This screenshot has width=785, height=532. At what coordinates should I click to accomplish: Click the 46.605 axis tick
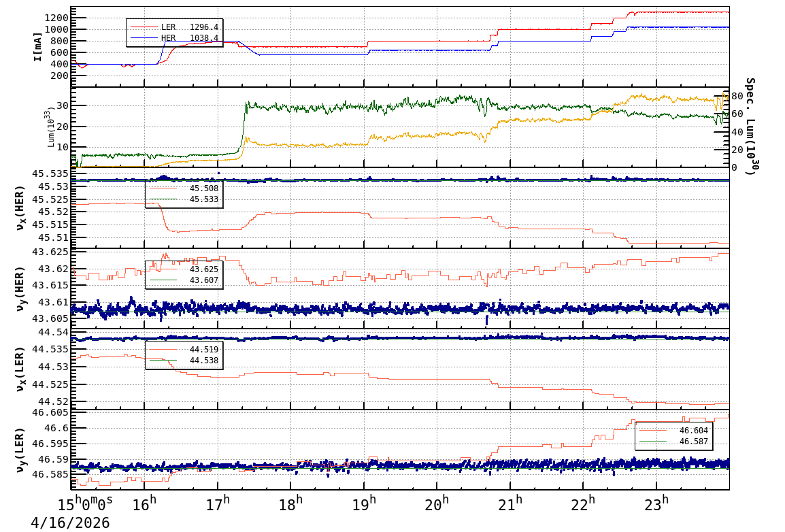50,412
